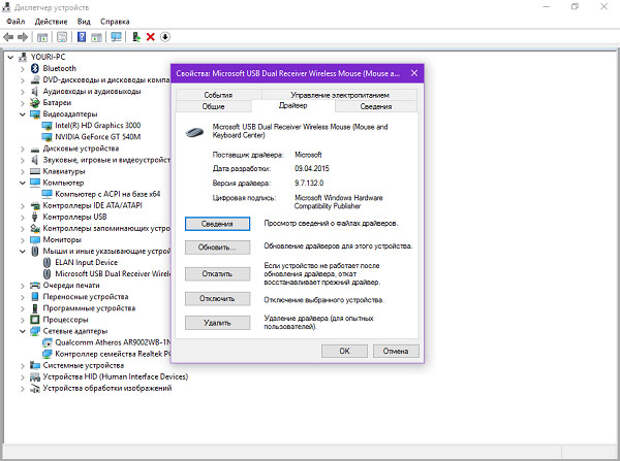Click the blue Help toolbar icon
This screenshot has height=461, width=620.
point(81,37)
